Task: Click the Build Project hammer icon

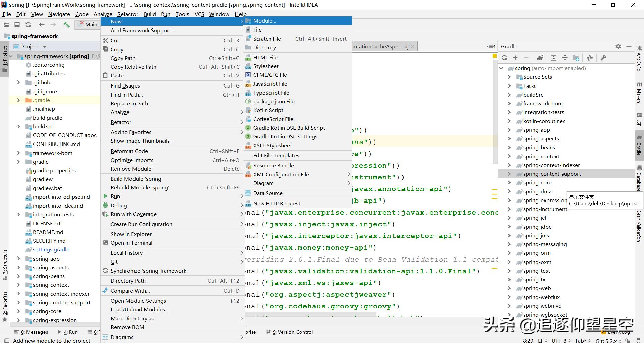Action: (x=66, y=24)
